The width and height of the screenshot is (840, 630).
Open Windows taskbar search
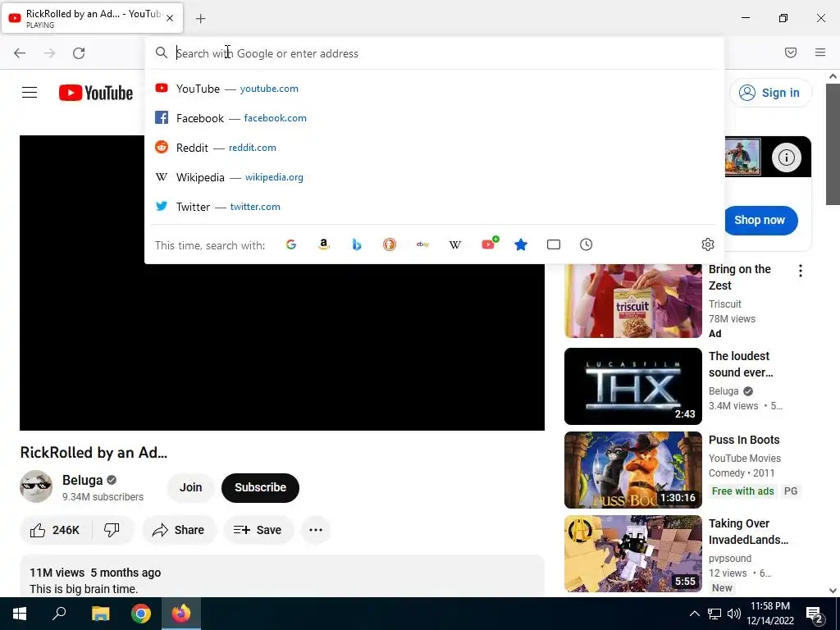[x=59, y=614]
